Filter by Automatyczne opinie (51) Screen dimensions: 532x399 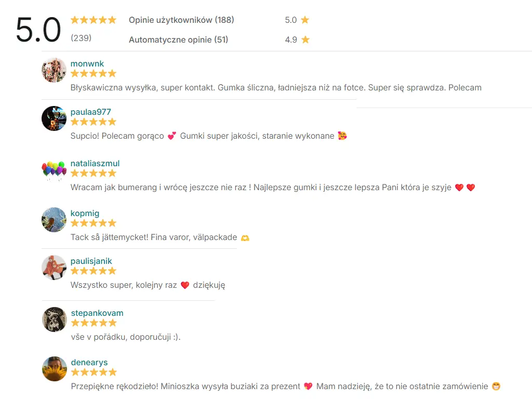tap(178, 40)
